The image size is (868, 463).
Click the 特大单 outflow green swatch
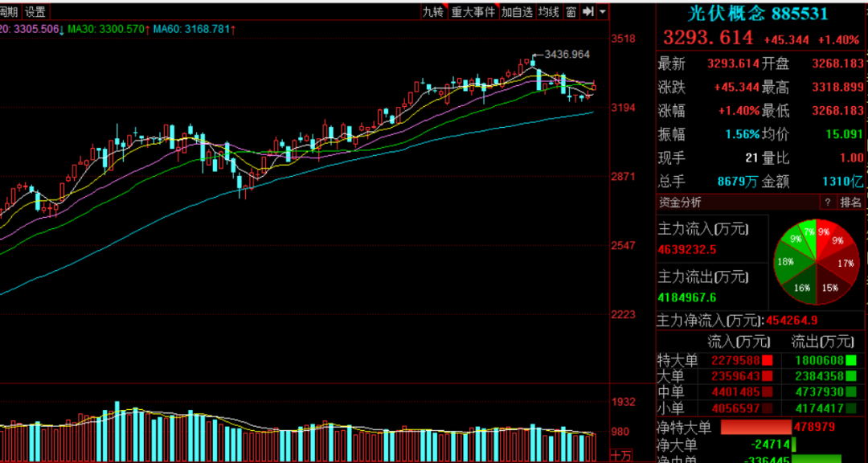tap(850, 361)
